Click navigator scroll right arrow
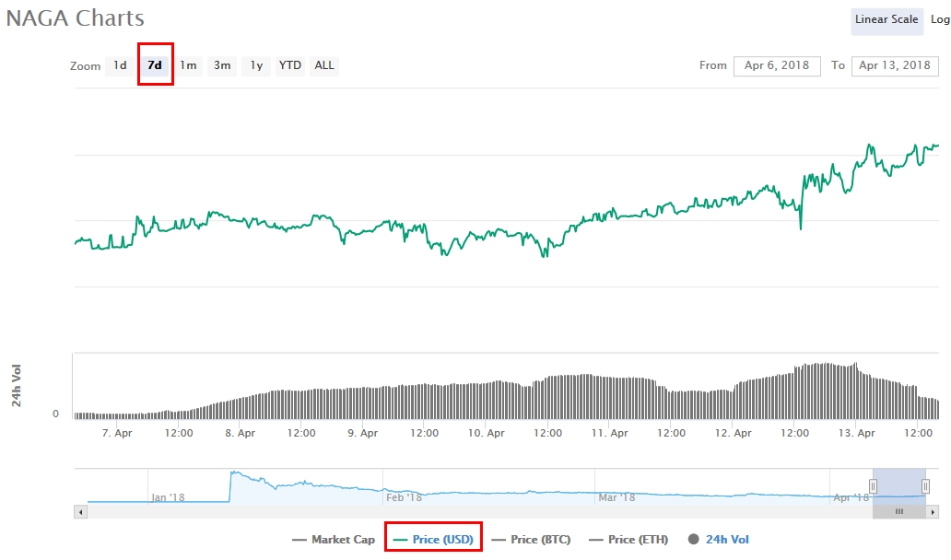The width and height of the screenshot is (951, 560). click(x=933, y=512)
